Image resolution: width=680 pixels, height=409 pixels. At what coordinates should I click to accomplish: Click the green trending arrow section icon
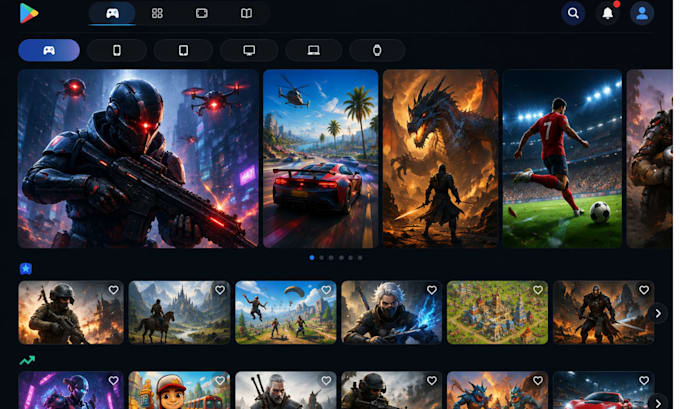point(27,360)
